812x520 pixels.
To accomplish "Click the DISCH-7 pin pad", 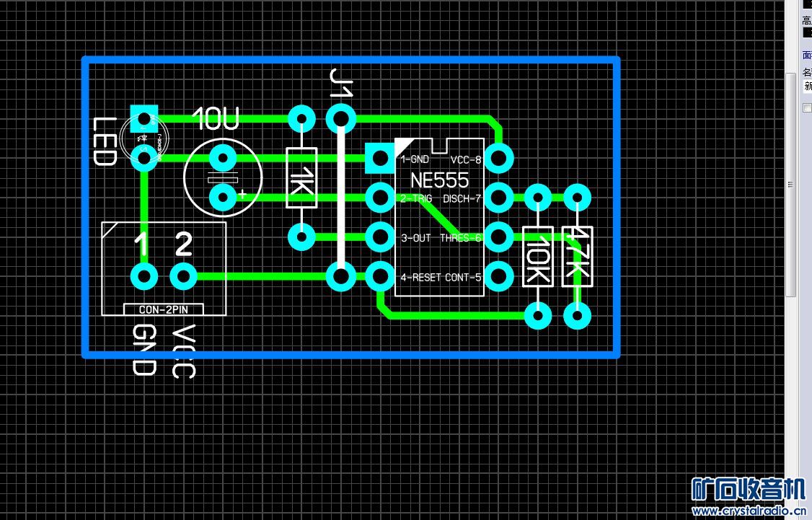I will point(499,198).
